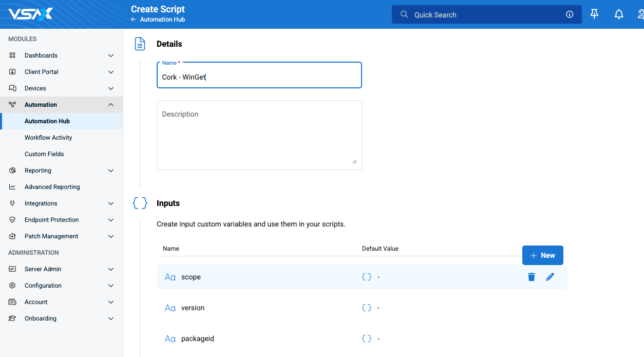The width and height of the screenshot is (644, 357).
Task: Click the Advanced Reporting chart icon
Action: coord(12,187)
